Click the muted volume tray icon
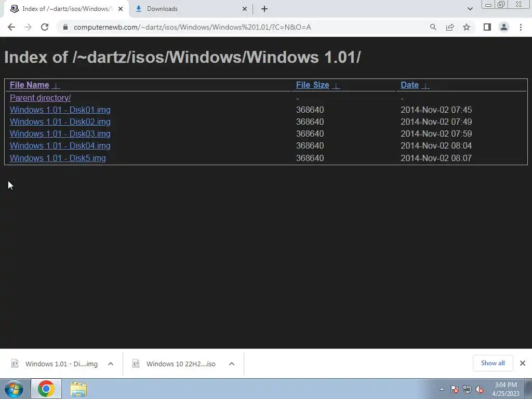532x399 pixels. (x=480, y=390)
